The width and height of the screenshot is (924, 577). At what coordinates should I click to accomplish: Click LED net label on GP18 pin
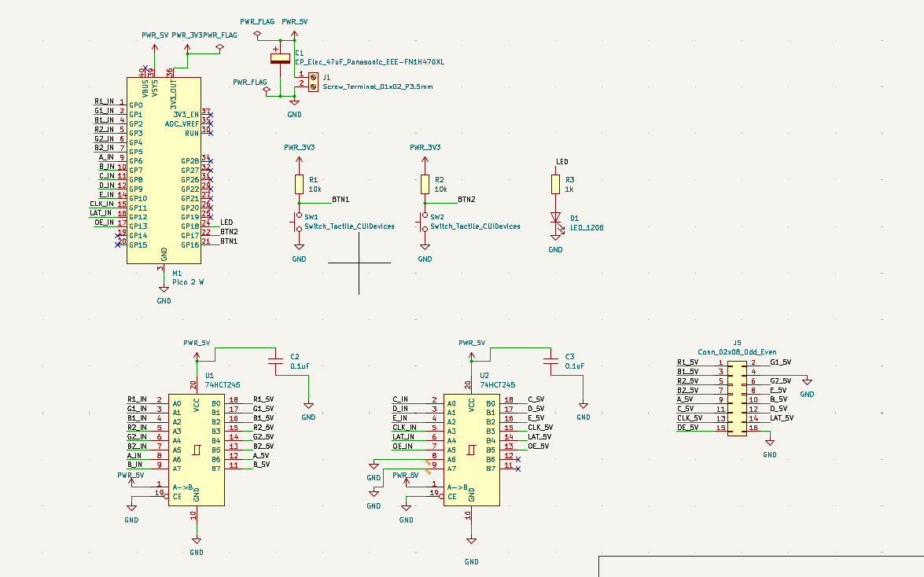226,222
